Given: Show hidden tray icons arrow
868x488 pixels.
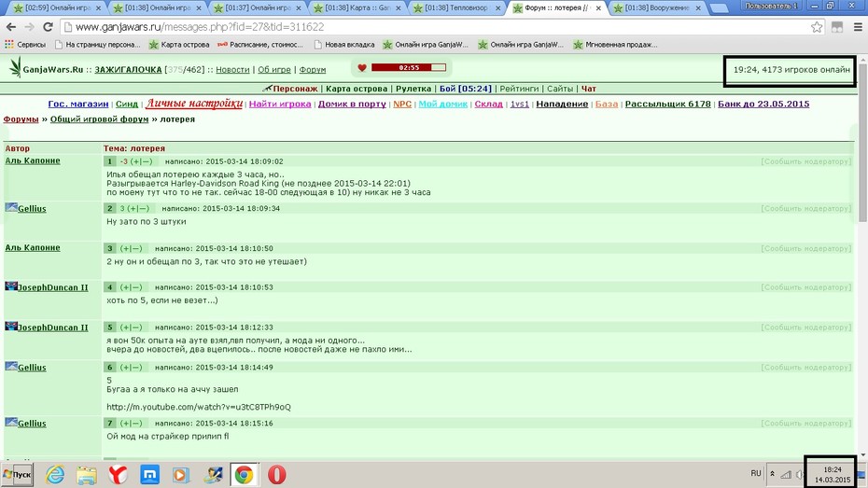Looking at the screenshot, I should tap(772, 474).
